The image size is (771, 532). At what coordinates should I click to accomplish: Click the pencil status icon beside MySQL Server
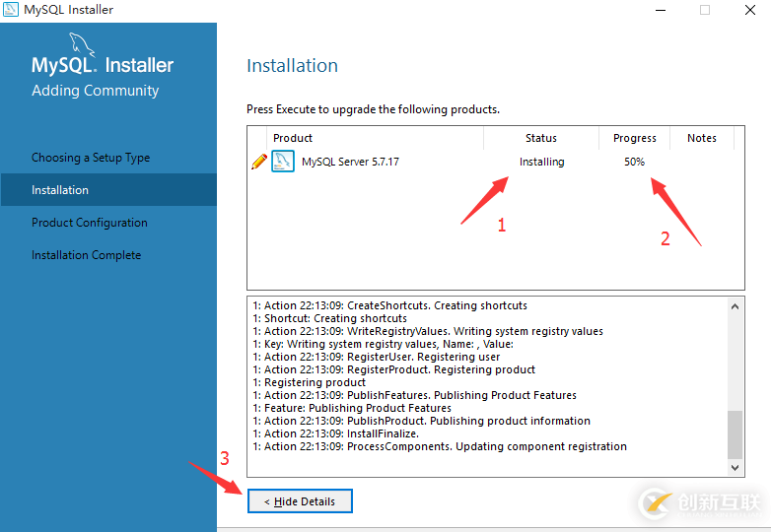[259, 162]
